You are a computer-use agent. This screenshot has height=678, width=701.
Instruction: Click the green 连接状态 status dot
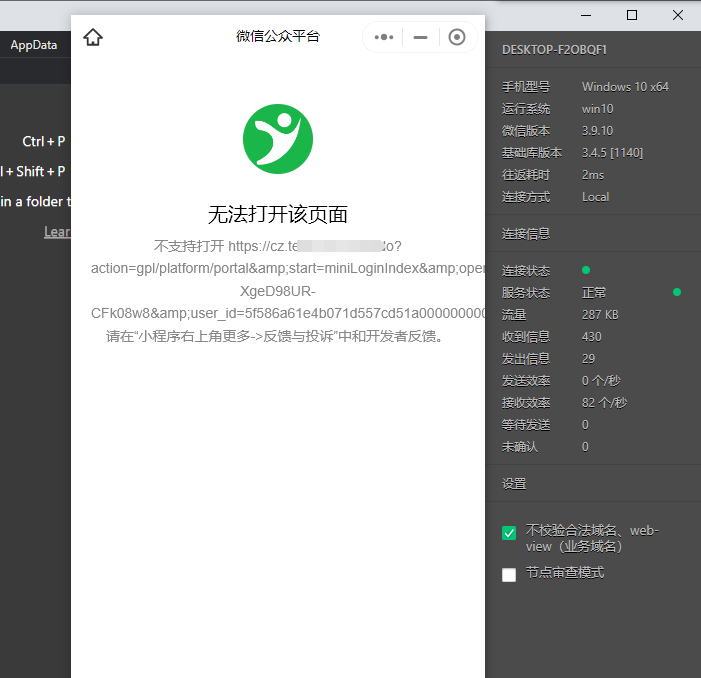point(586,270)
